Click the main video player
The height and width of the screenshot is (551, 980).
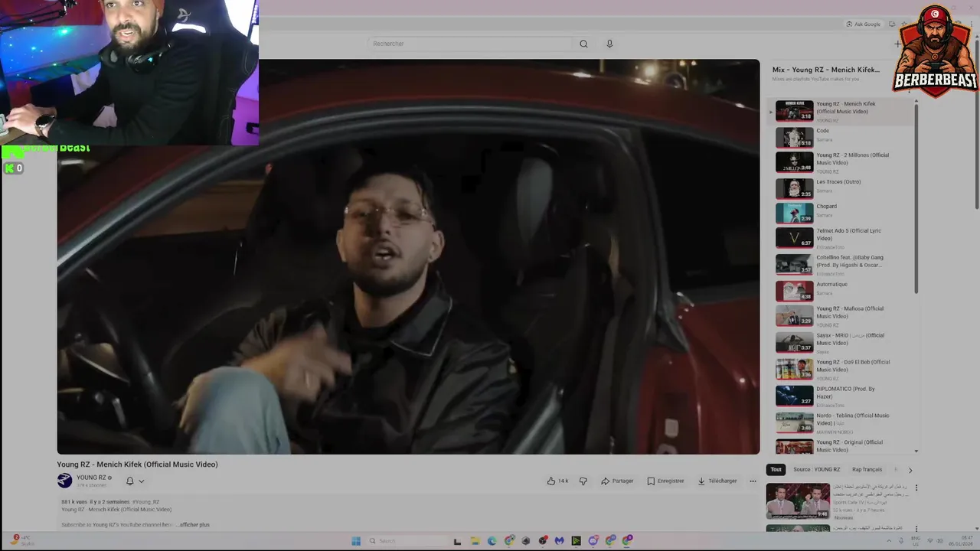click(x=408, y=256)
